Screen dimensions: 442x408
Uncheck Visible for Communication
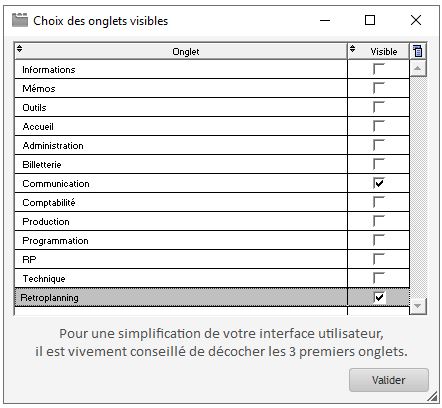[x=379, y=183]
